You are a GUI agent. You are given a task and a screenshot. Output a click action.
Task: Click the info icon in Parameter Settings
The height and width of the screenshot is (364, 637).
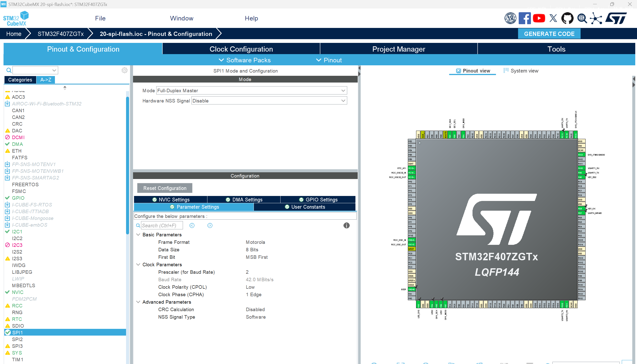(346, 225)
